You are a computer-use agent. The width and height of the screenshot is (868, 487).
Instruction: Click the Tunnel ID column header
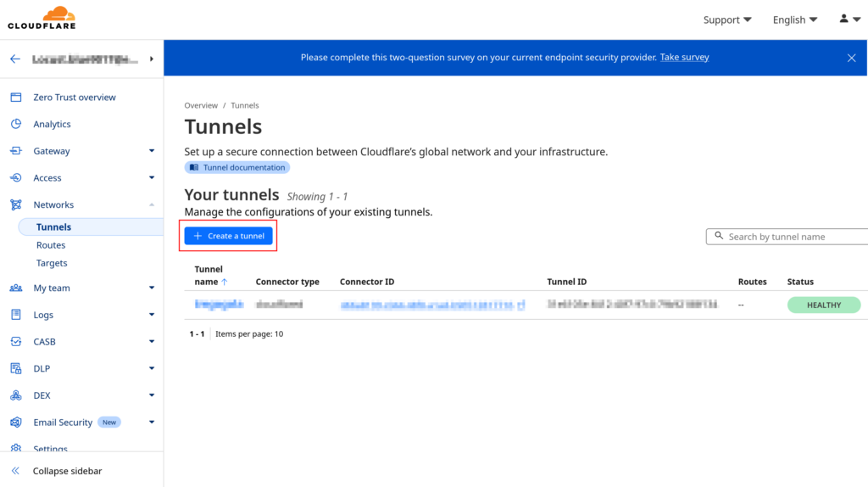[567, 282]
